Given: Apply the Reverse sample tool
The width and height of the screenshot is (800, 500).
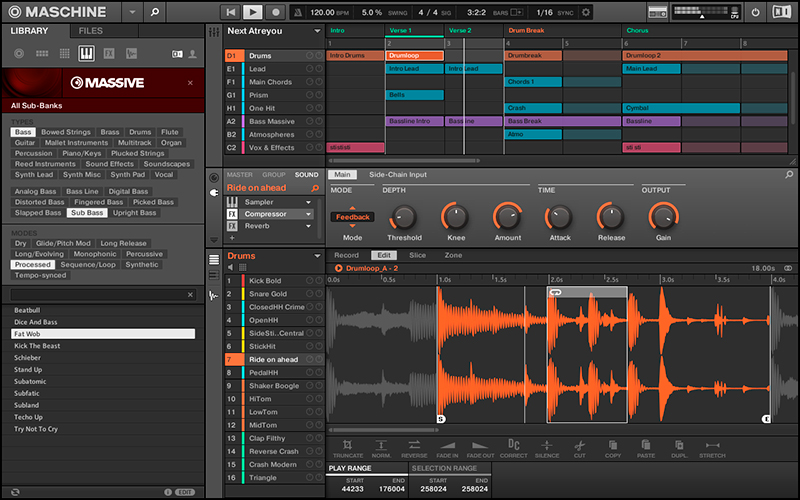Looking at the screenshot, I should (x=413, y=445).
